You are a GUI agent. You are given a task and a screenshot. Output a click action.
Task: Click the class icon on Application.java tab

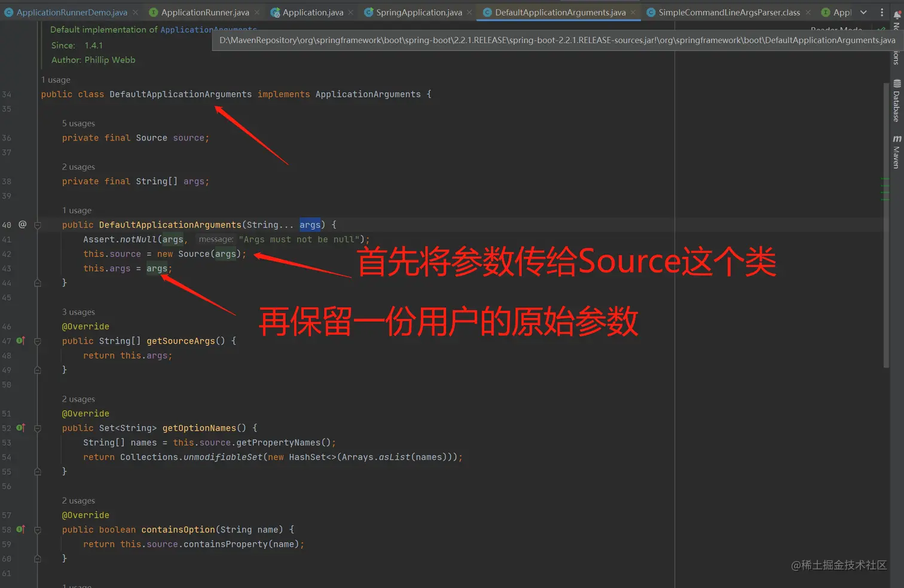click(x=275, y=11)
